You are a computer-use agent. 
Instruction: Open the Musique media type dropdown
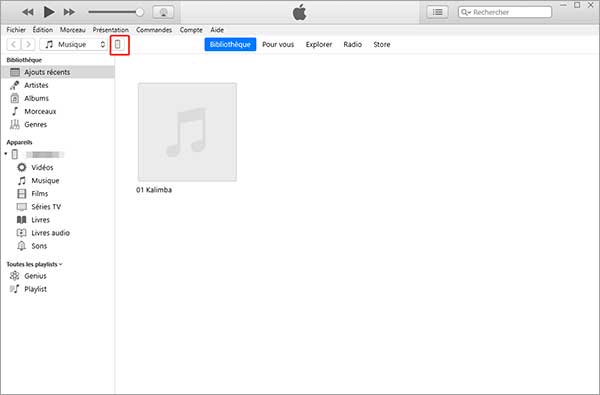[x=73, y=44]
